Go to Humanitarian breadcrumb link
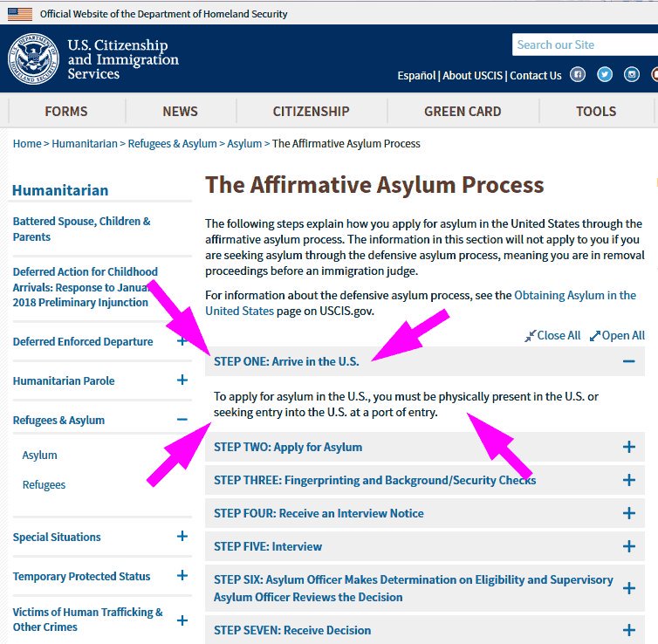Screen dimensions: 658x644 pos(85,143)
